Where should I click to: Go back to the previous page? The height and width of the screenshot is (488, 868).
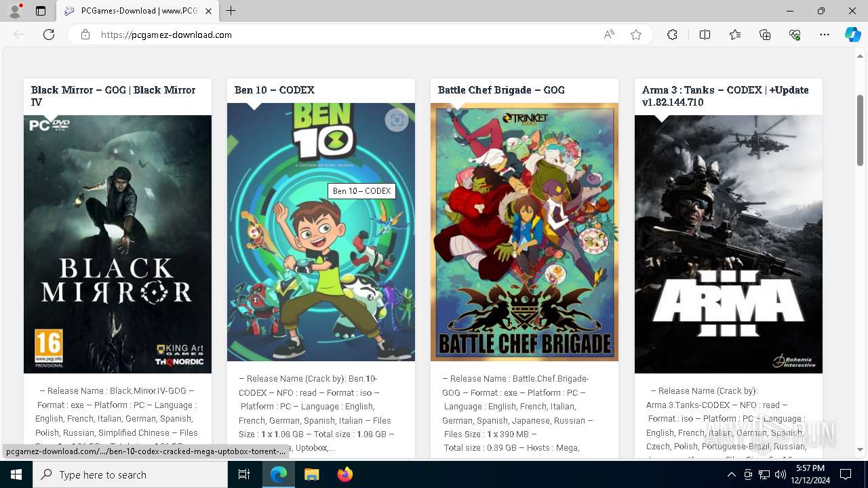coord(19,35)
